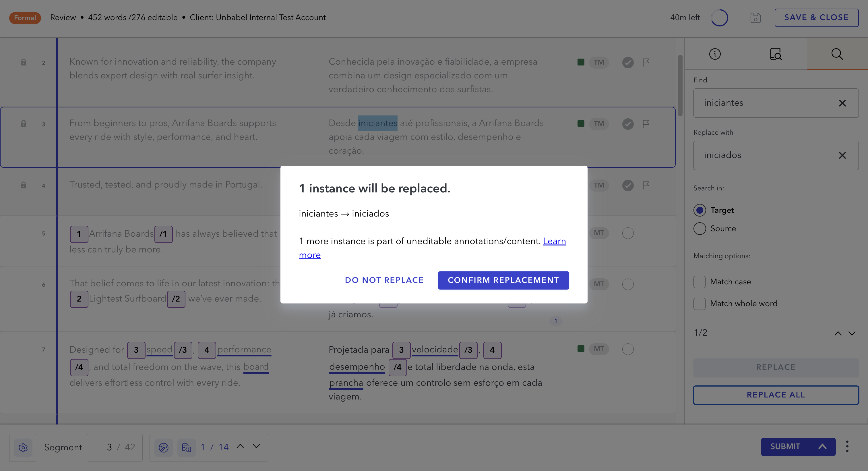Go to next search match chevron

point(852,333)
